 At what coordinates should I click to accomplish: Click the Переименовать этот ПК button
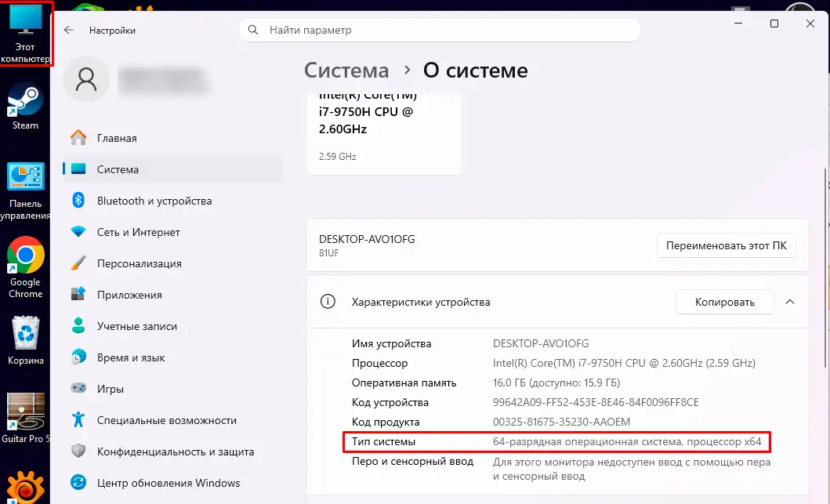click(726, 245)
